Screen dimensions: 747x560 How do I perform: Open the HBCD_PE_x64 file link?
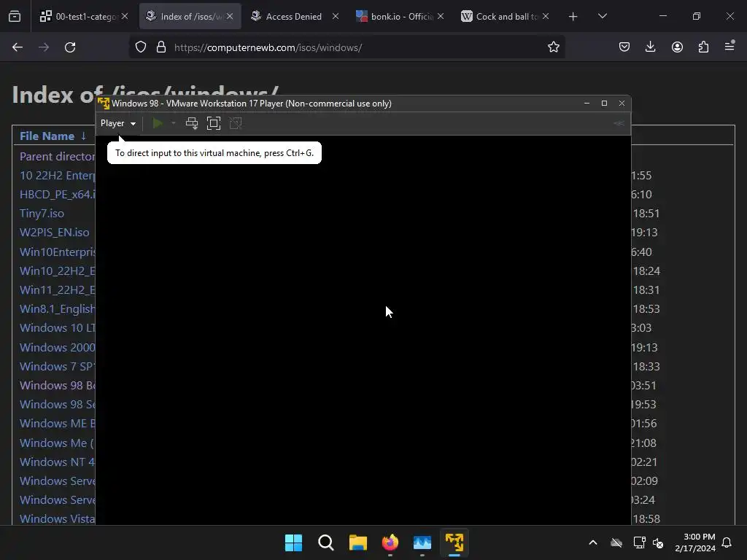click(x=57, y=194)
